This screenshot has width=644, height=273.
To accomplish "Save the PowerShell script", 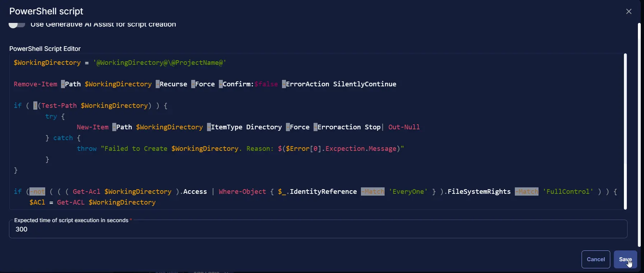I will (625, 259).
